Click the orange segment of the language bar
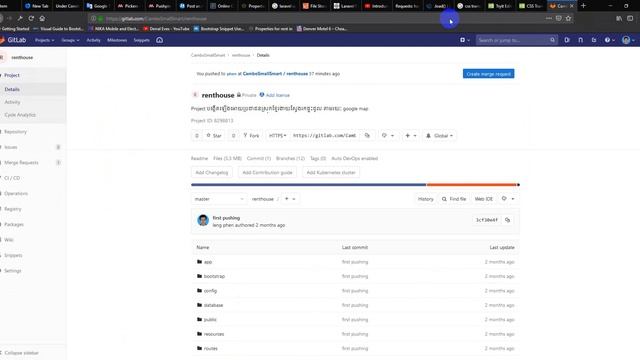The width and height of the screenshot is (640, 360). [x=471, y=185]
